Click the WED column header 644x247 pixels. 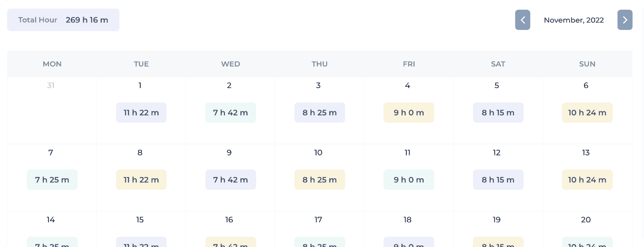(x=231, y=64)
